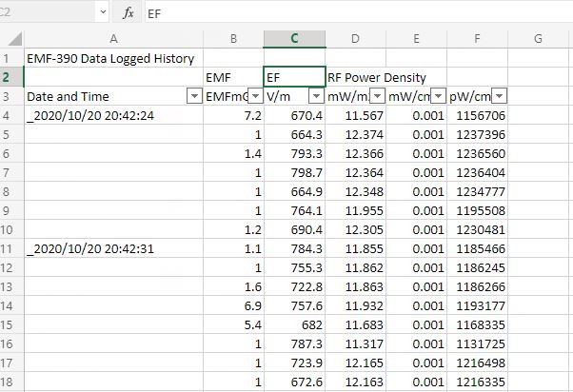
Task: Click cell with value 1.6
Action: 233,286
